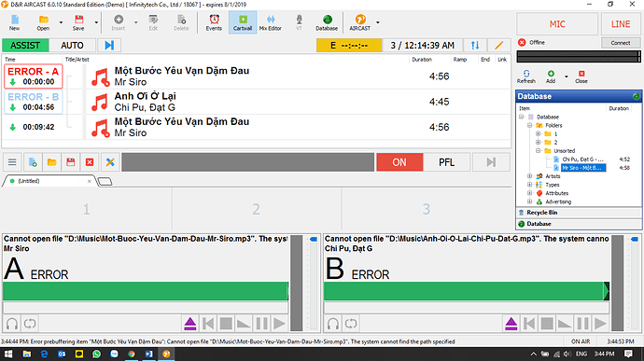Open the Events alarm clock icon
The width and height of the screenshot is (644, 361).
214,22
